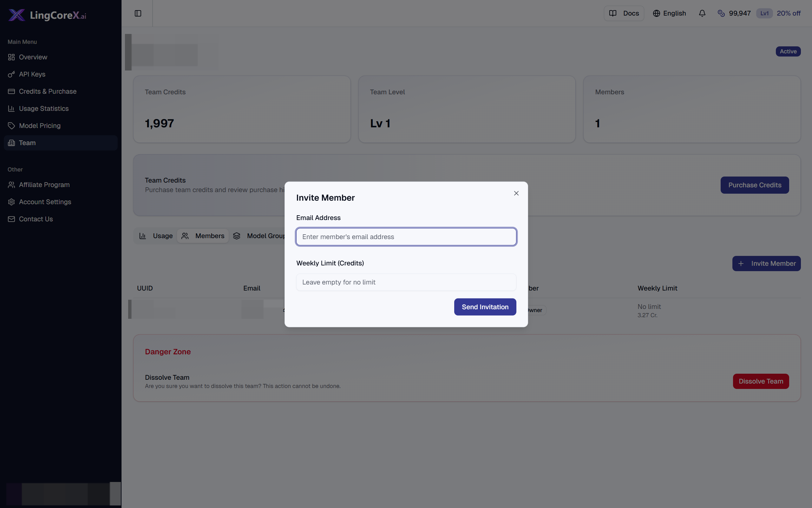Click the Model Pricing tag icon
The image size is (812, 508).
(11, 126)
